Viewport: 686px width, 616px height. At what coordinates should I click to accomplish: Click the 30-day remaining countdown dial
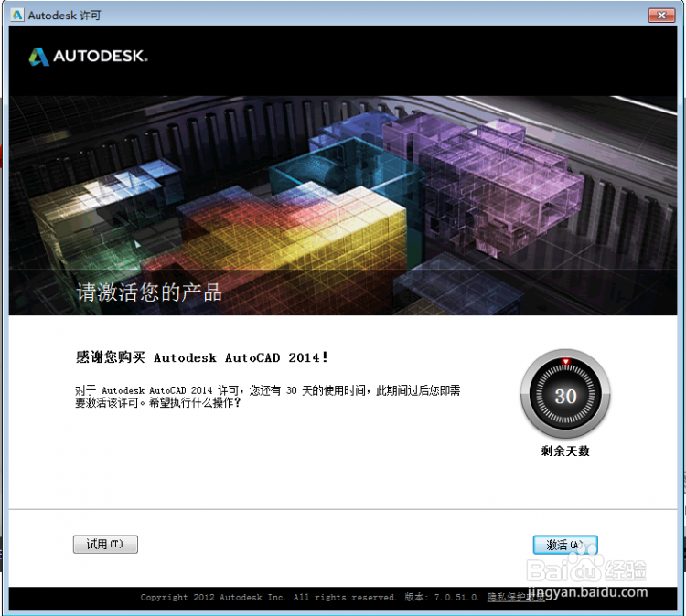tap(565, 394)
